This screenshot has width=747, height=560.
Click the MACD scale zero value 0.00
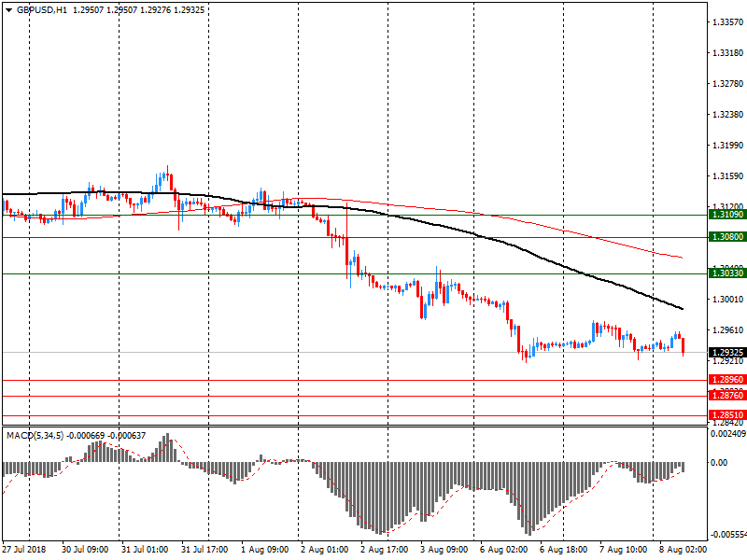coord(719,462)
